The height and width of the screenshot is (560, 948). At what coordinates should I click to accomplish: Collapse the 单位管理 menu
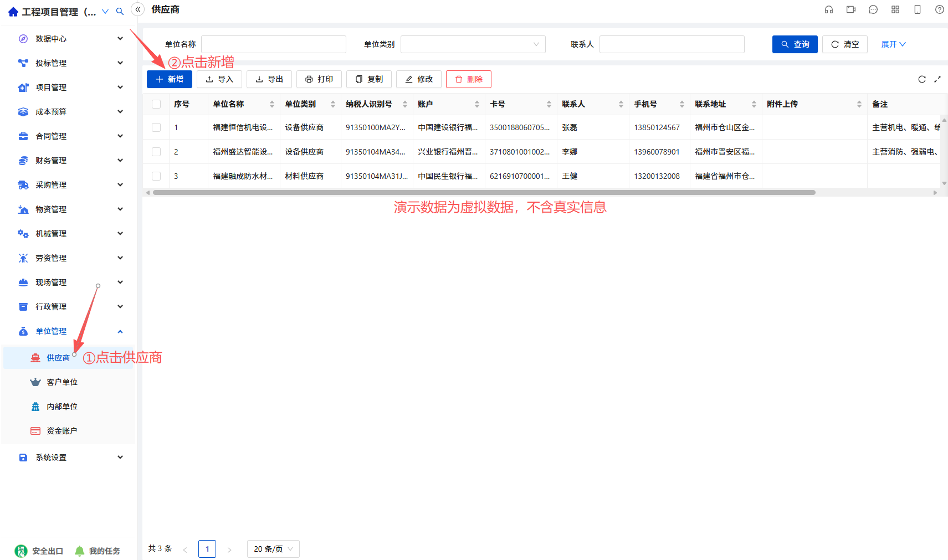point(69,331)
